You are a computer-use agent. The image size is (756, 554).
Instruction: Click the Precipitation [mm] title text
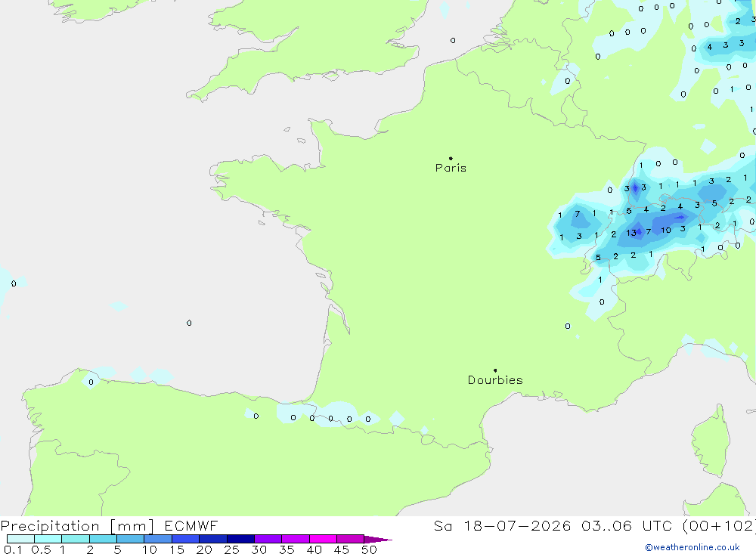[77, 526]
